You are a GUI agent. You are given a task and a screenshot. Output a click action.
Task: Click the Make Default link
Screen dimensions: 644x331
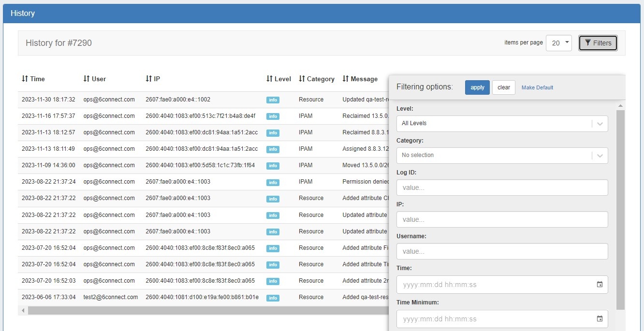click(x=537, y=87)
